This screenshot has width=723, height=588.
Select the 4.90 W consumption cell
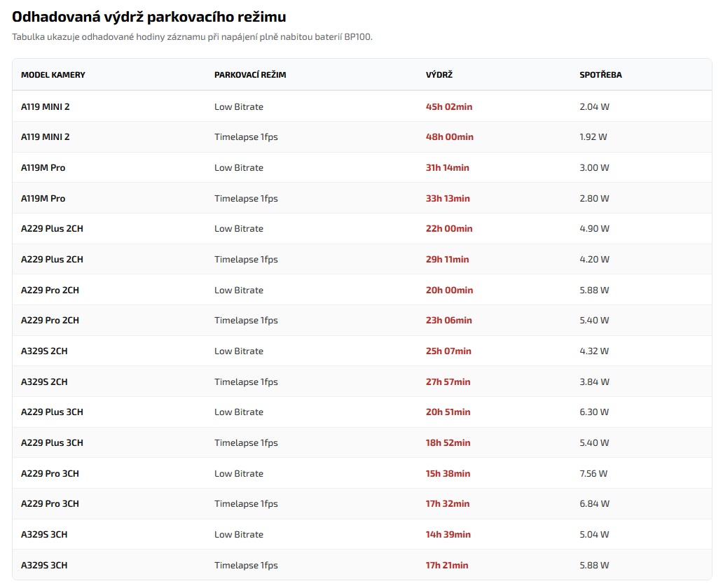tap(594, 229)
